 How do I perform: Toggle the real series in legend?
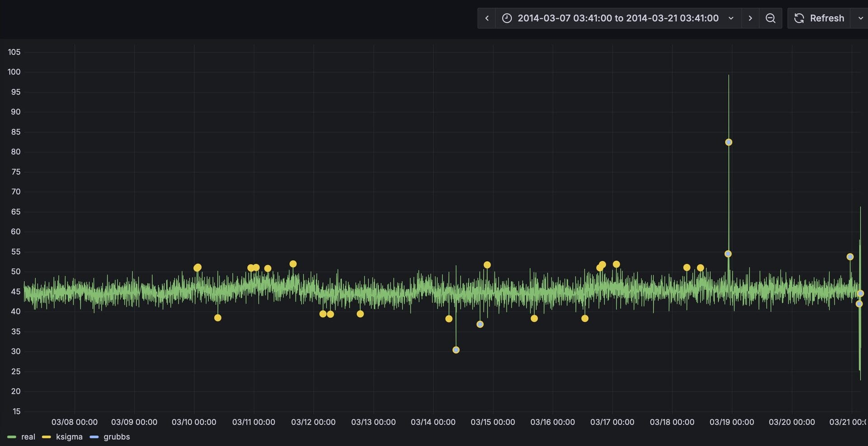pos(28,437)
